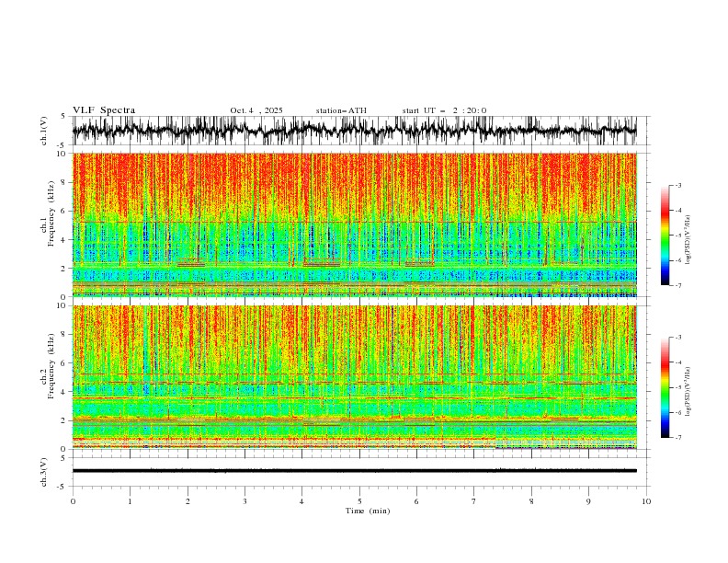Click the ch.1 PSD color bar
Screen dimensions: 728x563
tap(665, 236)
